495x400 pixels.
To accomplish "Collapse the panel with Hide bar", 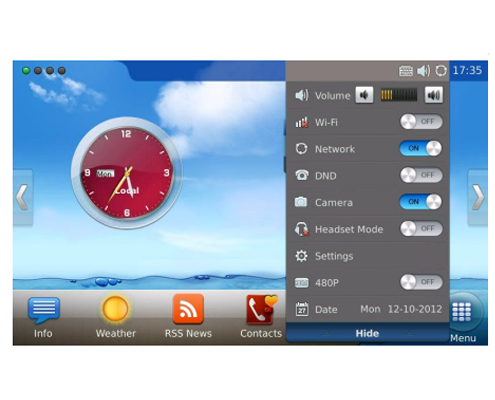I will point(367,333).
